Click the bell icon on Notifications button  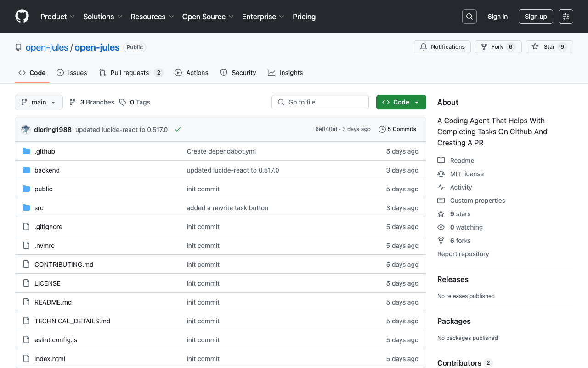coord(423,46)
